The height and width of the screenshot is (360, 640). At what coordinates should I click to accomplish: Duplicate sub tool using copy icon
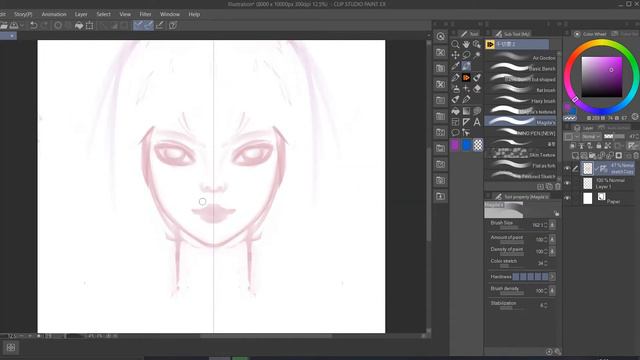click(x=549, y=187)
